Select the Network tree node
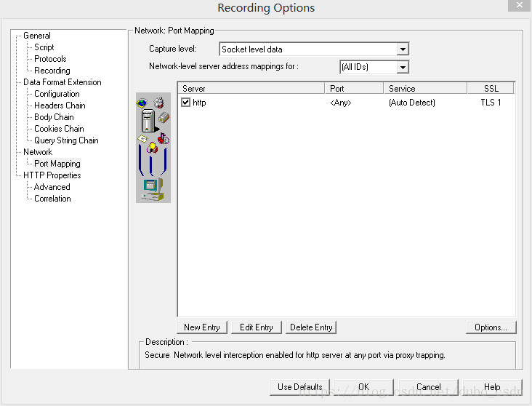The height and width of the screenshot is (406, 532). tap(38, 152)
